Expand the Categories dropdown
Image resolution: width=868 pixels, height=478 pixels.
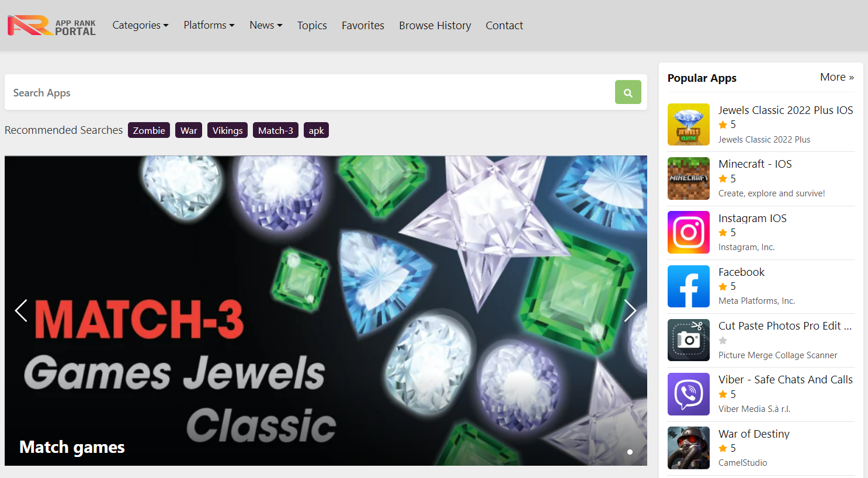[x=140, y=25]
